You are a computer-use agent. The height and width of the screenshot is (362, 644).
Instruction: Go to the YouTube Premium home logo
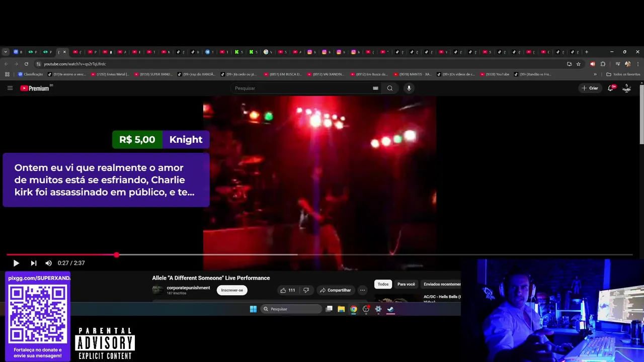click(x=35, y=88)
